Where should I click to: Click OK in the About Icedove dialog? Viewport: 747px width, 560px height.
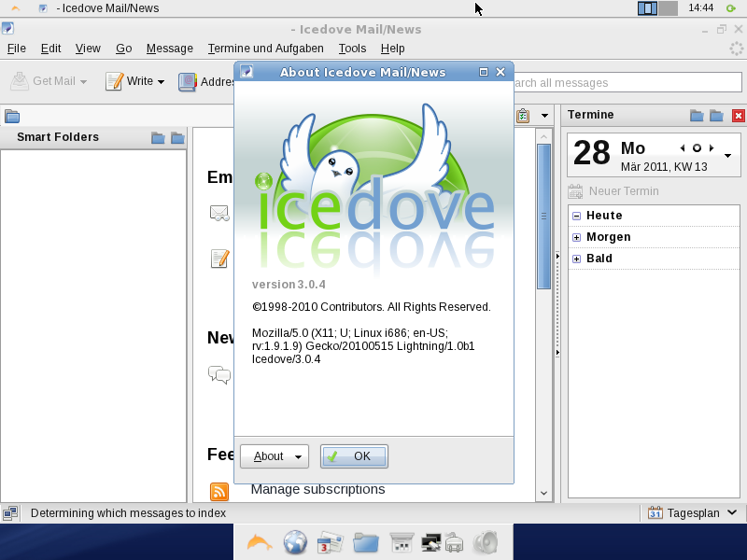[354, 456]
